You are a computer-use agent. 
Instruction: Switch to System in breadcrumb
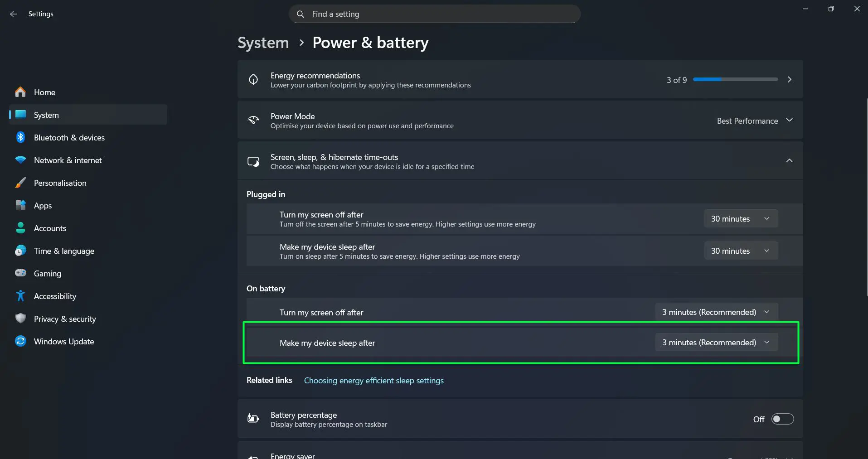263,42
